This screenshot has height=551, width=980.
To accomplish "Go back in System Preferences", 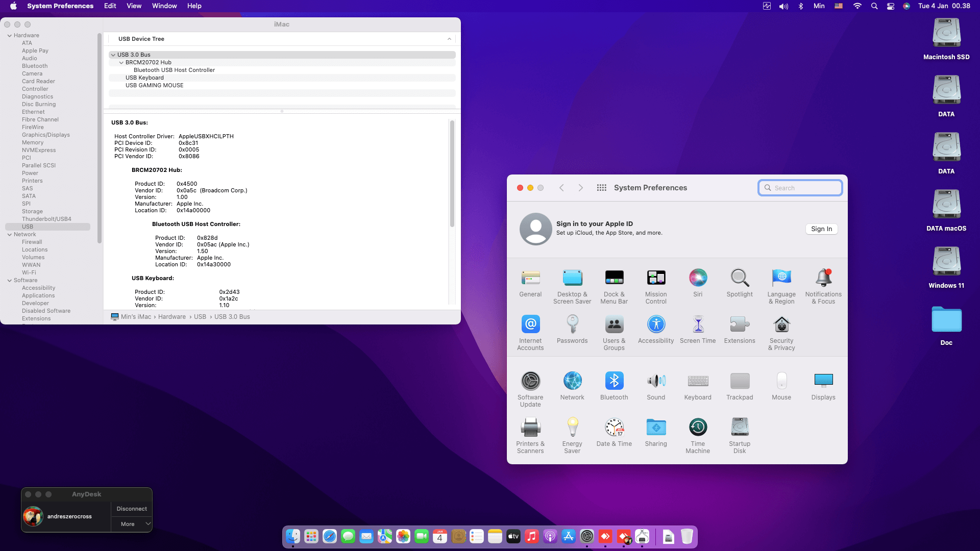I will tap(561, 188).
